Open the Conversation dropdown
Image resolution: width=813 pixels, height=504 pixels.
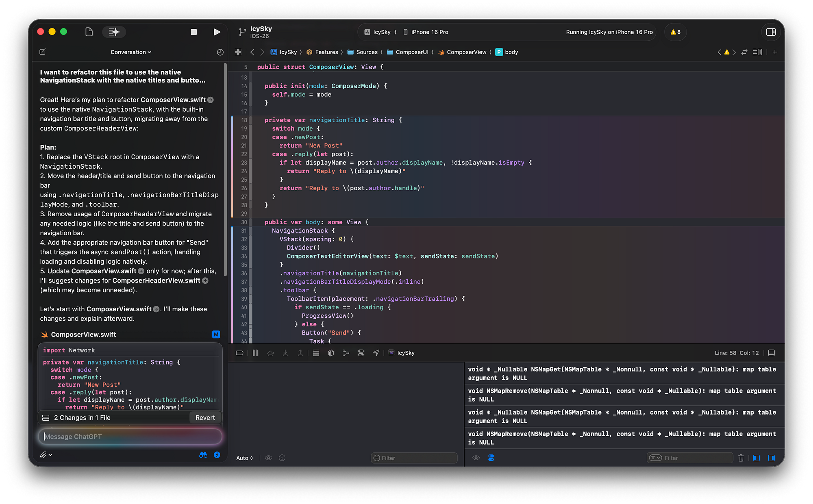[130, 52]
